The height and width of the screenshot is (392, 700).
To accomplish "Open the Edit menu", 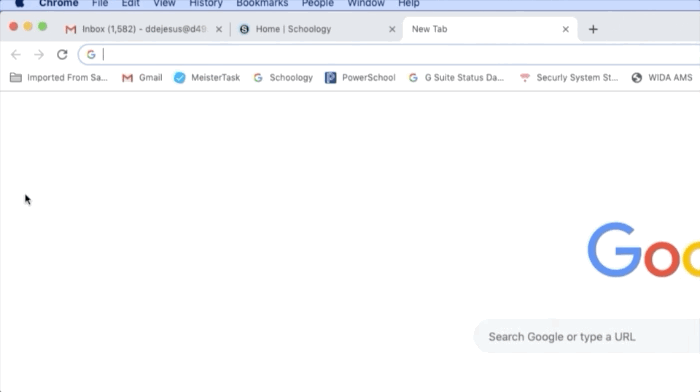I will (130, 4).
